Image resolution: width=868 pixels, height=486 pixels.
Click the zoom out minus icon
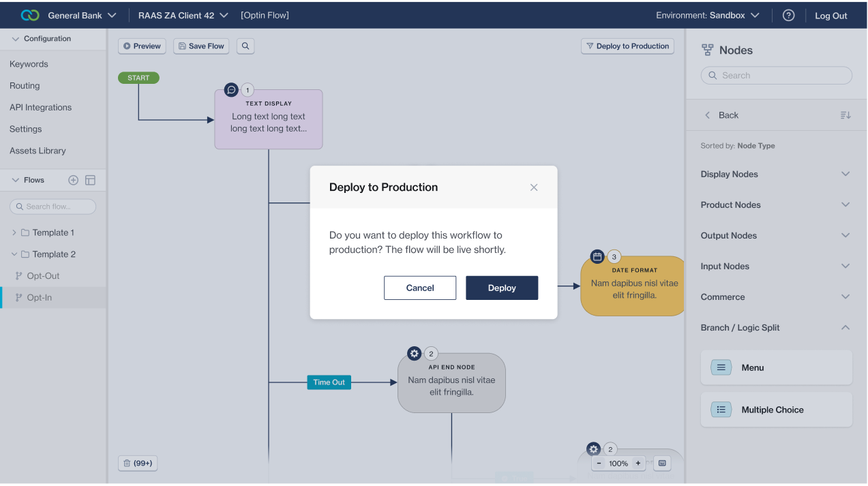click(599, 464)
